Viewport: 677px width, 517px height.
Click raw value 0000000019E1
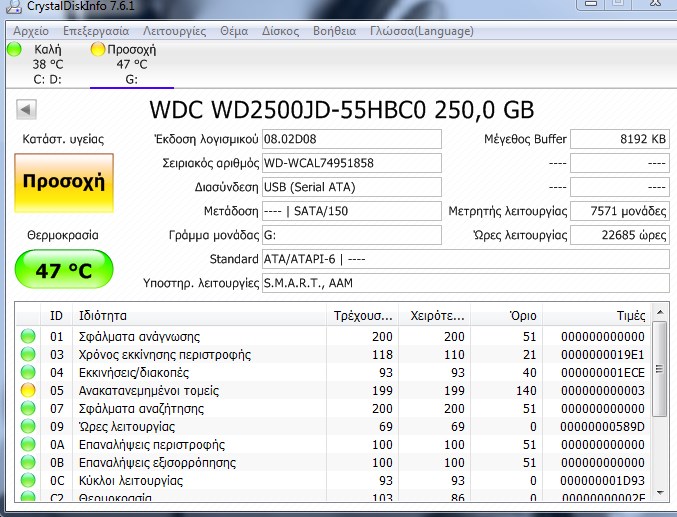[603, 355]
